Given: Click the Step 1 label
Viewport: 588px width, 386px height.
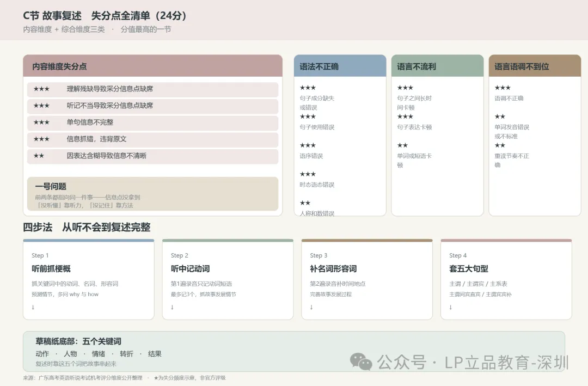Looking at the screenshot, I should 40,255.
